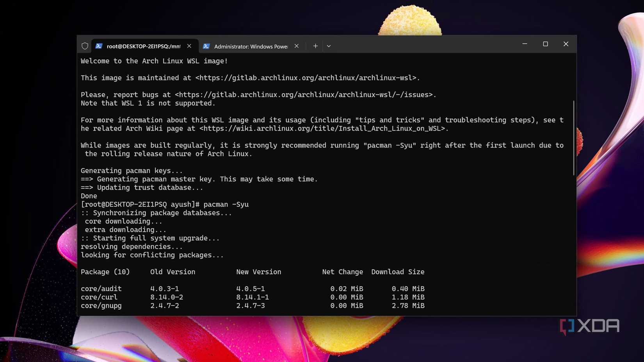Click the Download Size column header

(x=398, y=272)
